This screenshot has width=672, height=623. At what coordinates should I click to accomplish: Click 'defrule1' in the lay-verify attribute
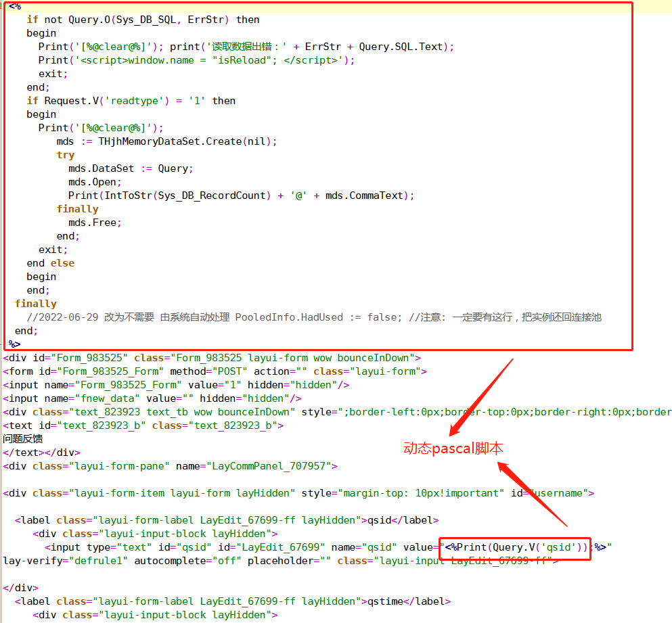[x=99, y=561]
